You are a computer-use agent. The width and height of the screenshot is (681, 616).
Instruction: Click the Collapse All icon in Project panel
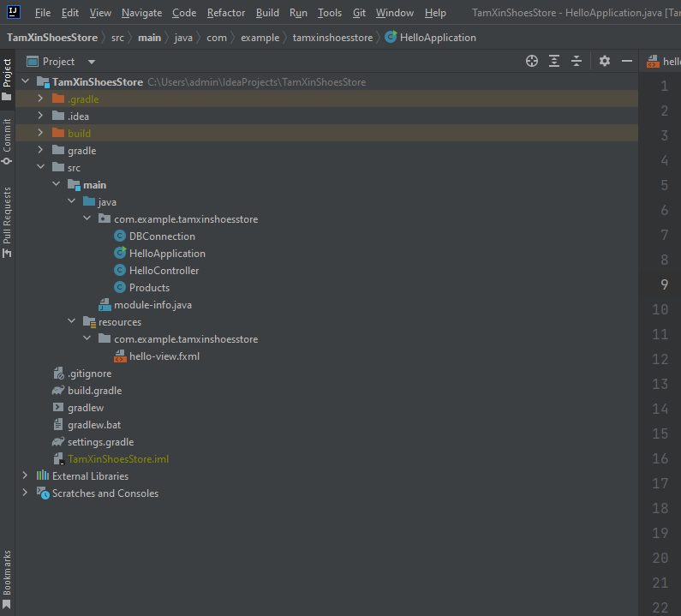[x=576, y=61]
